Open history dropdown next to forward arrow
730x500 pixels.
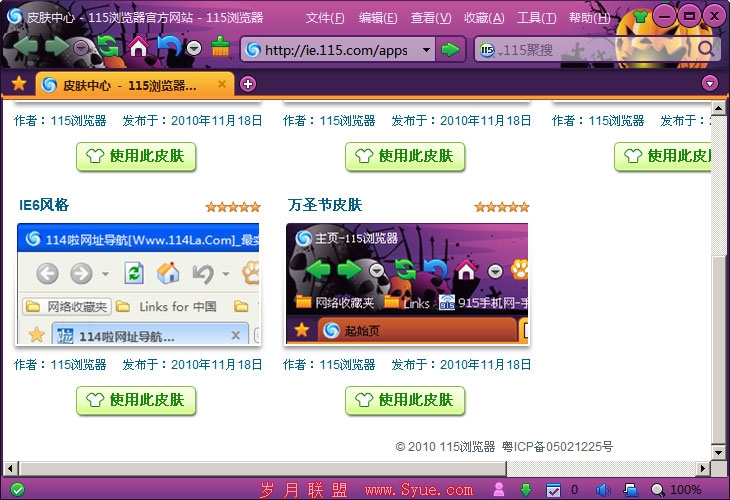[81, 47]
